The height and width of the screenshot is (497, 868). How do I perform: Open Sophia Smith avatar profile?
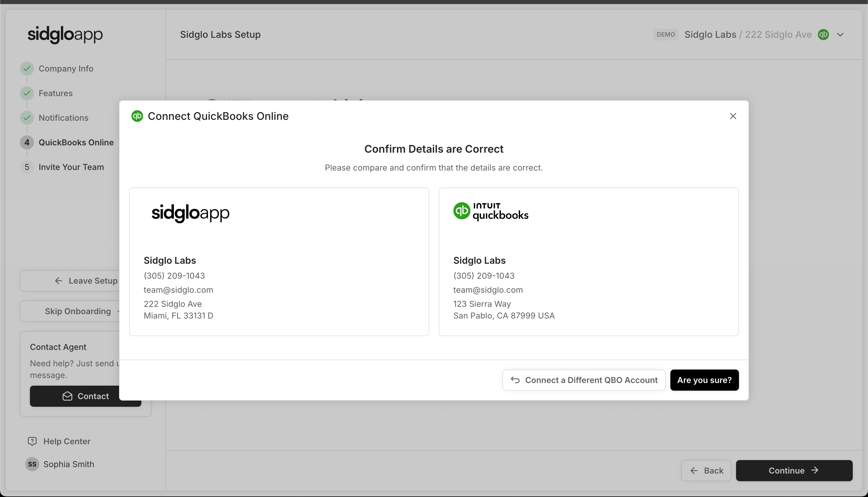point(32,464)
